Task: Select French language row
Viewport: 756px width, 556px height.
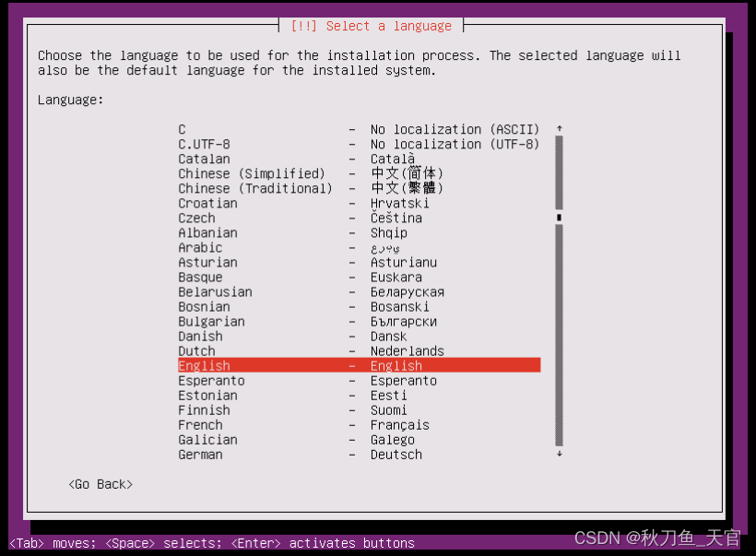Action: [360, 425]
